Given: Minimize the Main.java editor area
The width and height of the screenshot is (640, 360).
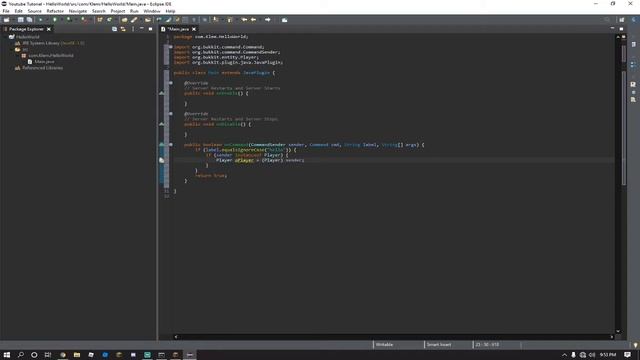Looking at the screenshot, I should (612, 29).
